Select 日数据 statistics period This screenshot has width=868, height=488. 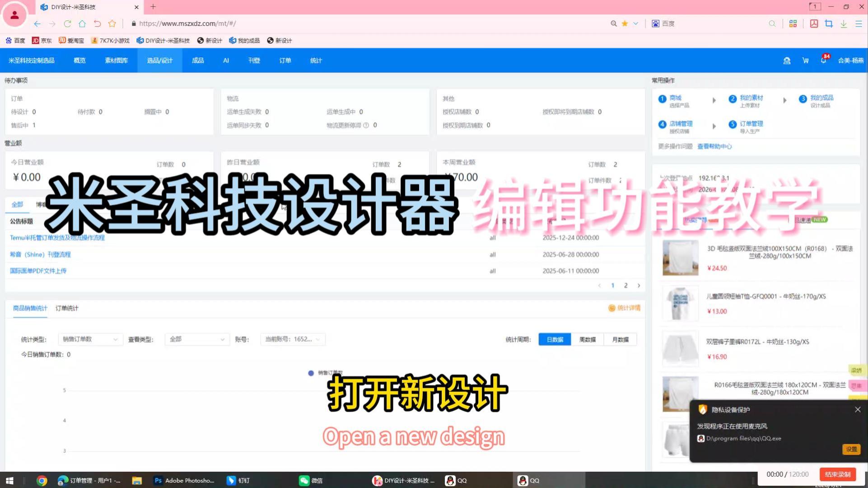[x=555, y=339]
